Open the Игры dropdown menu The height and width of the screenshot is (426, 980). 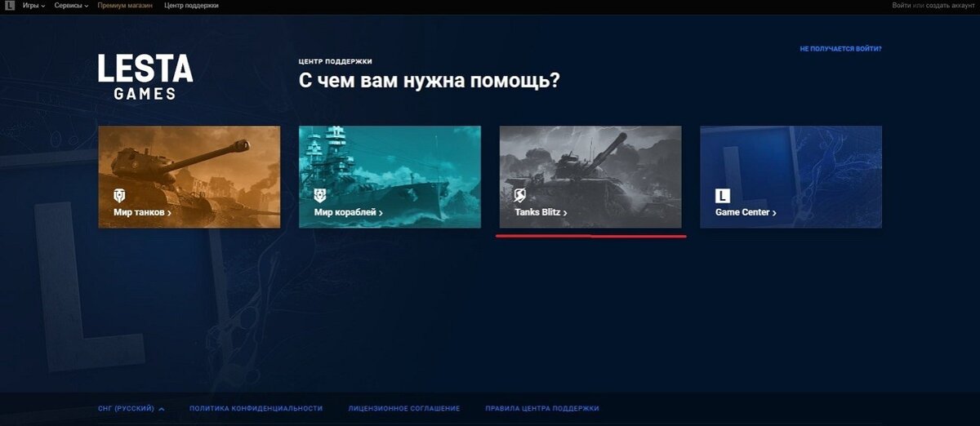(x=34, y=6)
